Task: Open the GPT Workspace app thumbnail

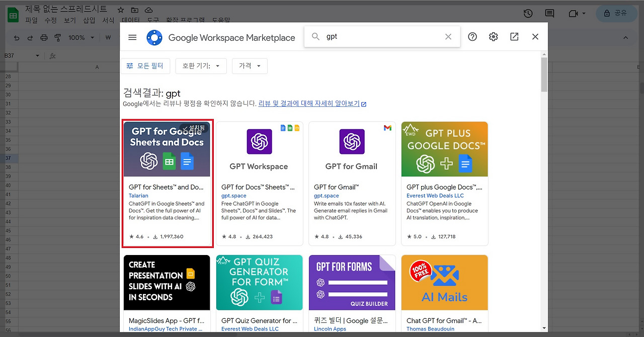Action: (260, 149)
